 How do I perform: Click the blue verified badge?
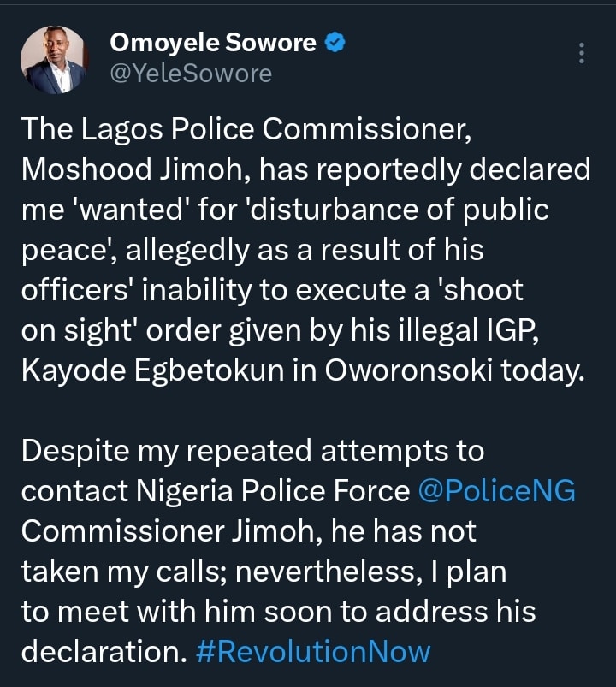point(336,42)
